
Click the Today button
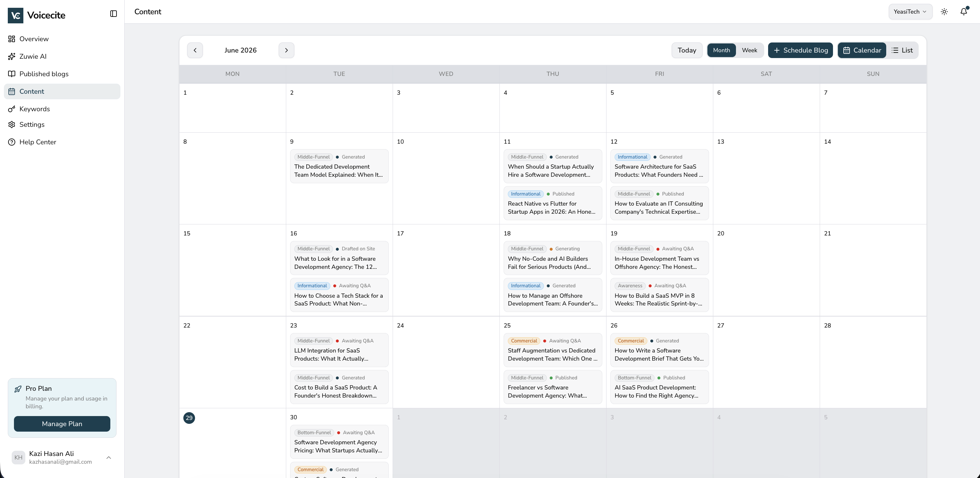coord(687,50)
